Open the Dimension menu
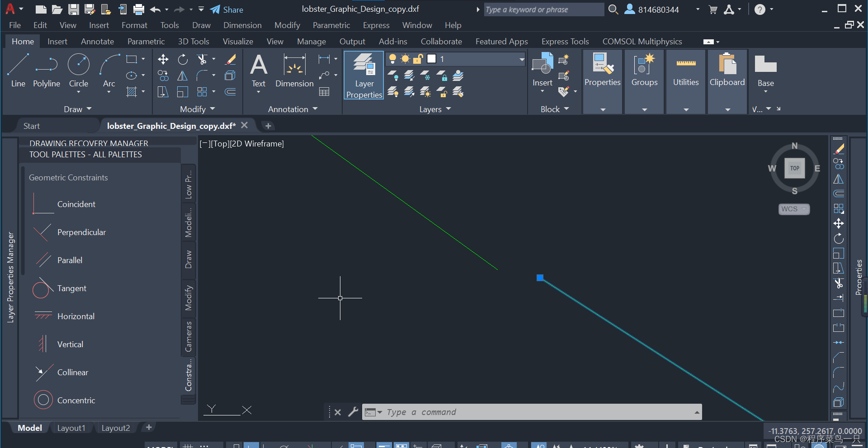The height and width of the screenshot is (448, 868). [x=242, y=25]
